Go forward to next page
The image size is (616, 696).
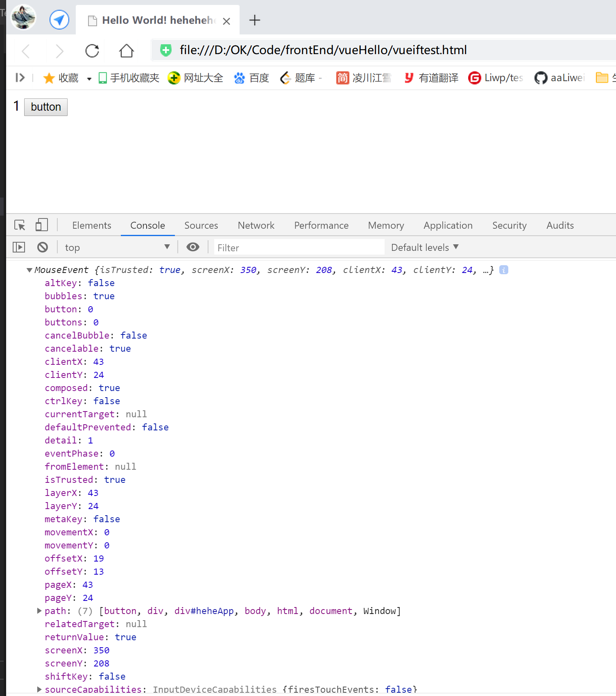[59, 51]
